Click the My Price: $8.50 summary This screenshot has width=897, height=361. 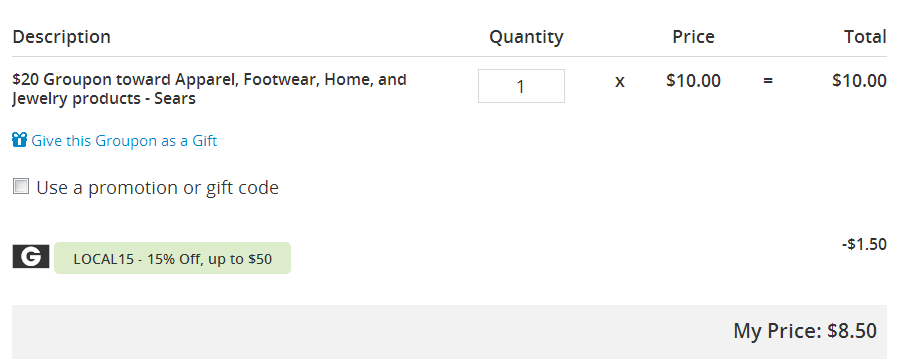(805, 331)
